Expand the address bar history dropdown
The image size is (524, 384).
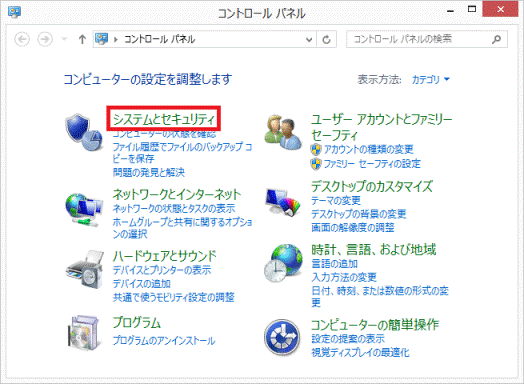309,40
